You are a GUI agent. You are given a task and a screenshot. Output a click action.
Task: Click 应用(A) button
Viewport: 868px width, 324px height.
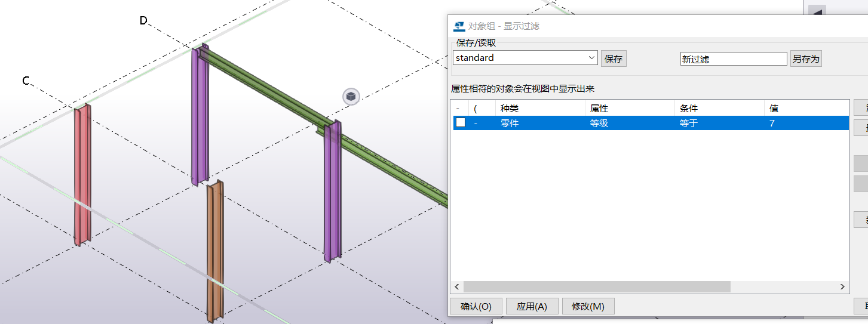(532, 306)
